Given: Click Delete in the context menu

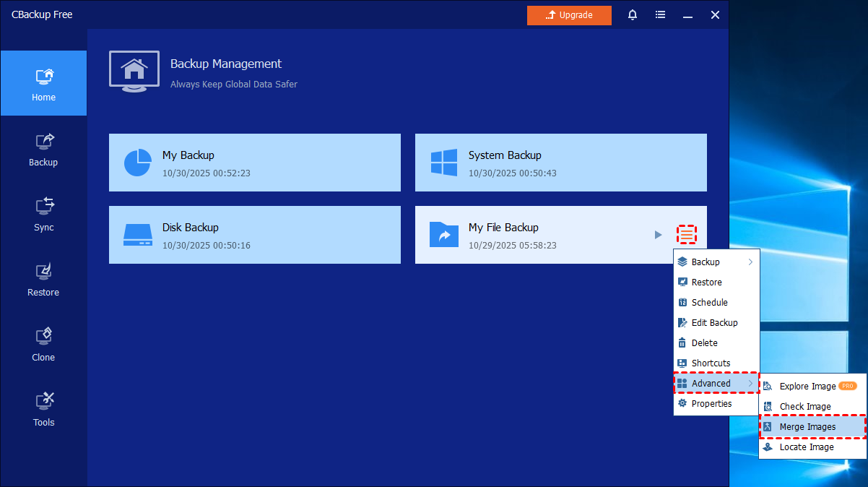Looking at the screenshot, I should (x=704, y=343).
